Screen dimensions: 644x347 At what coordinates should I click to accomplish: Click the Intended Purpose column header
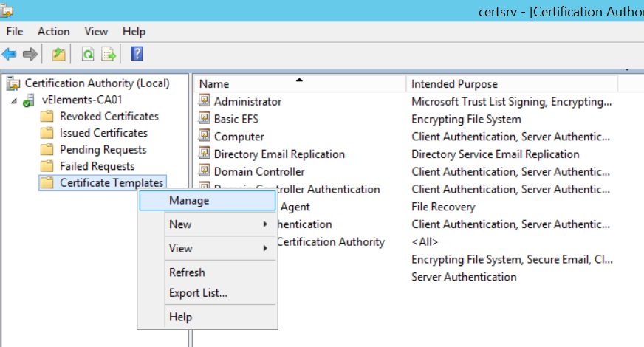pyautogui.click(x=454, y=84)
